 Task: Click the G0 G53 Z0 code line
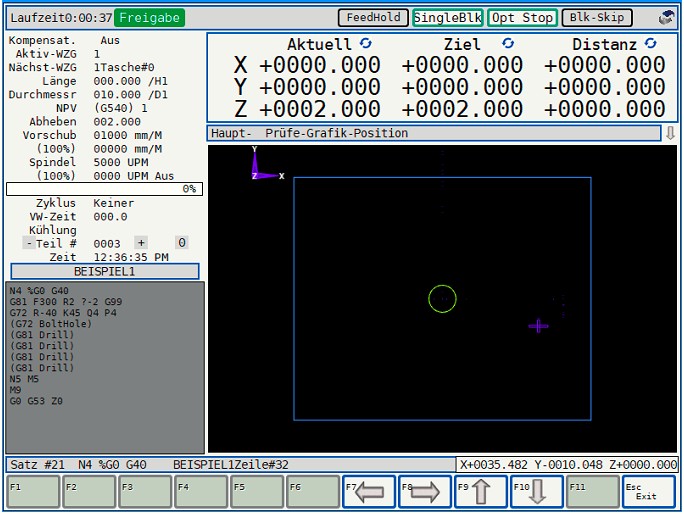click(x=36, y=401)
